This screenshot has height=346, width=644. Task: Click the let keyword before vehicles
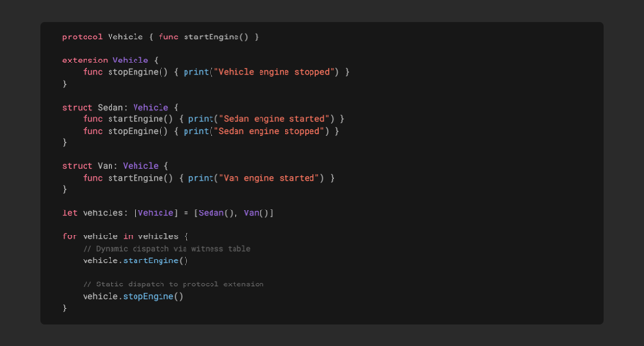coord(70,213)
